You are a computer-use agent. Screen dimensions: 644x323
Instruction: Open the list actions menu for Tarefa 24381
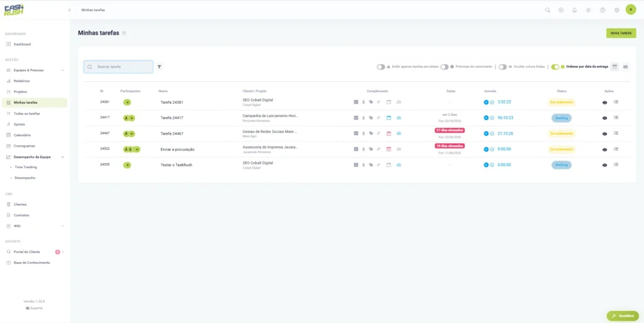pos(616,102)
